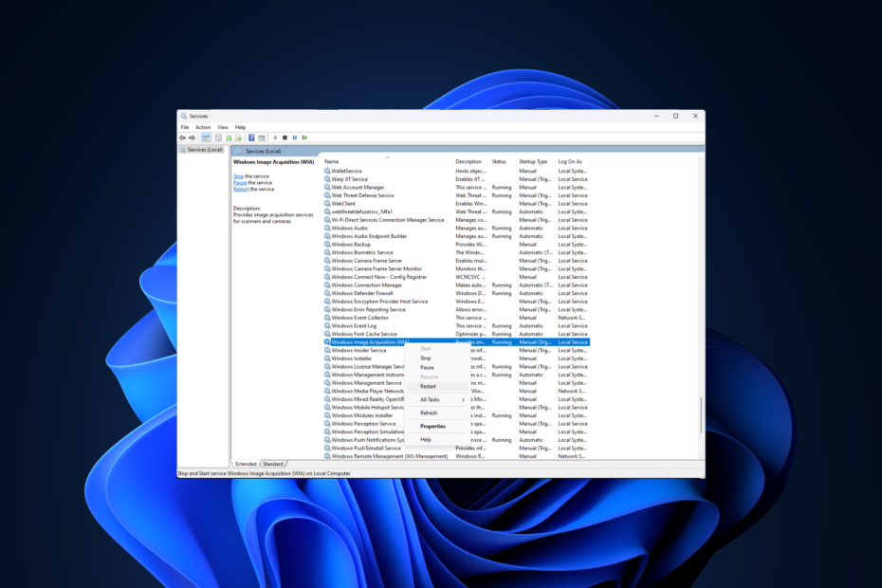Image resolution: width=882 pixels, height=588 pixels.
Task: Sort by the Description column header
Action: coord(471,161)
